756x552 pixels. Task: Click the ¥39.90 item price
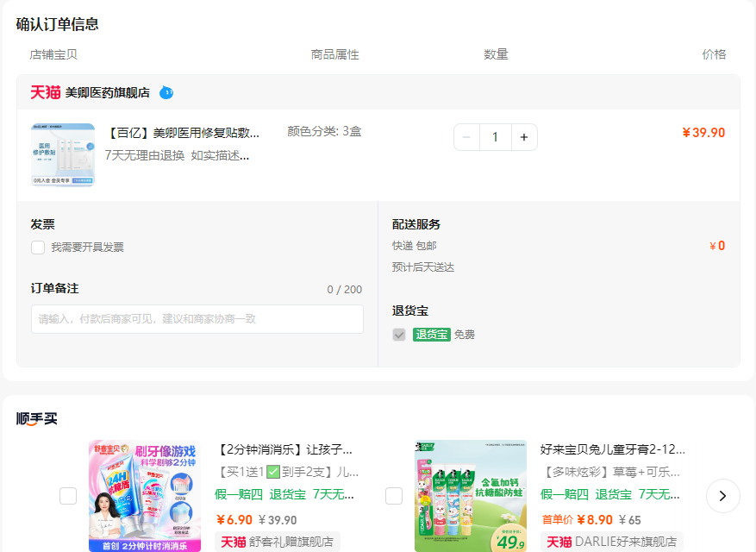[x=703, y=133]
